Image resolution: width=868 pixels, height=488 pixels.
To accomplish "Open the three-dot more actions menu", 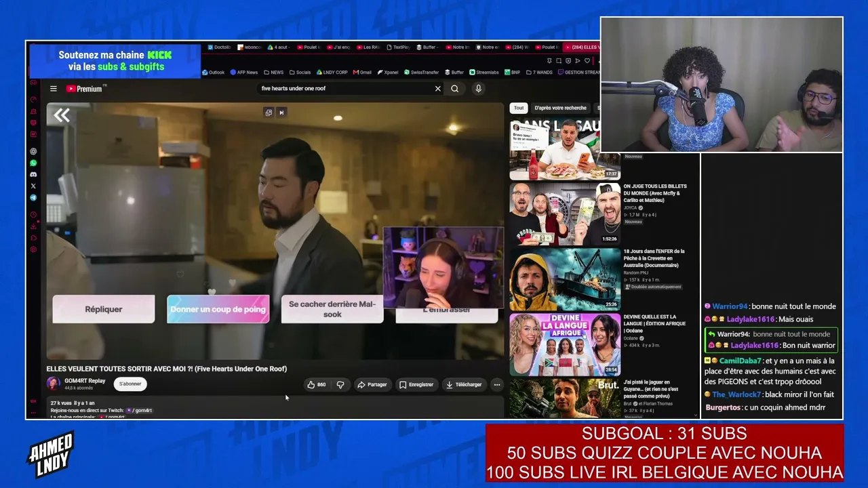I will coord(496,385).
